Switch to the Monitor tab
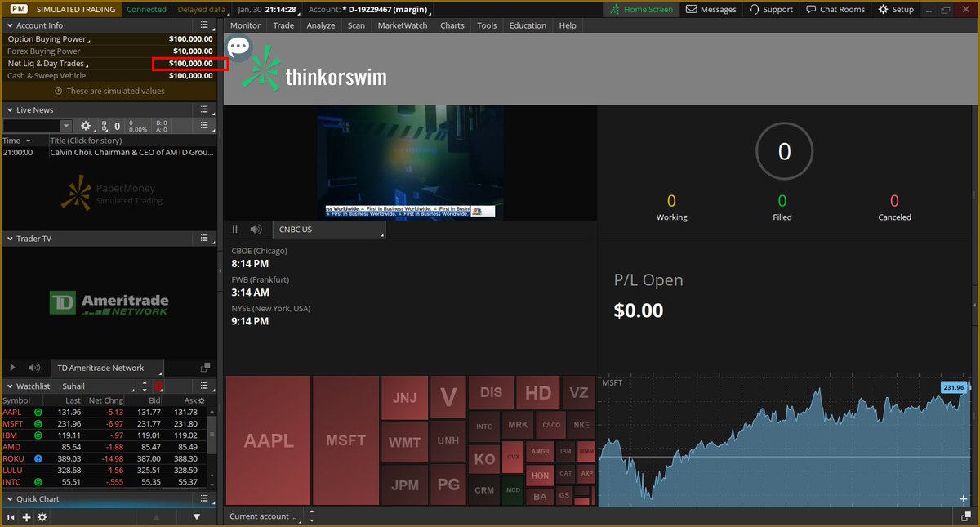This screenshot has width=980, height=527. (x=245, y=25)
